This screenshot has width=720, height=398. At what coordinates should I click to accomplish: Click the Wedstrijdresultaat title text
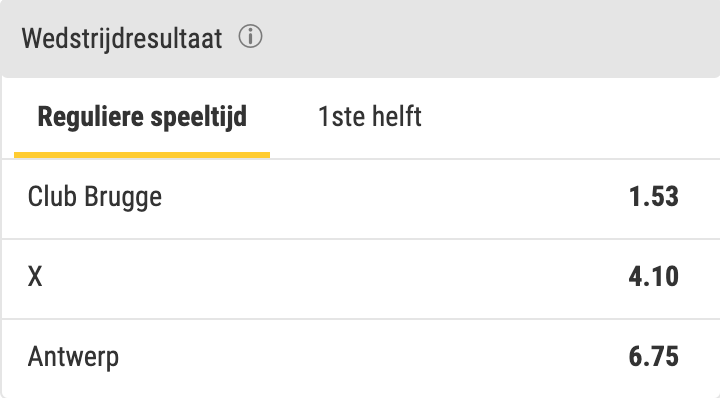(122, 38)
